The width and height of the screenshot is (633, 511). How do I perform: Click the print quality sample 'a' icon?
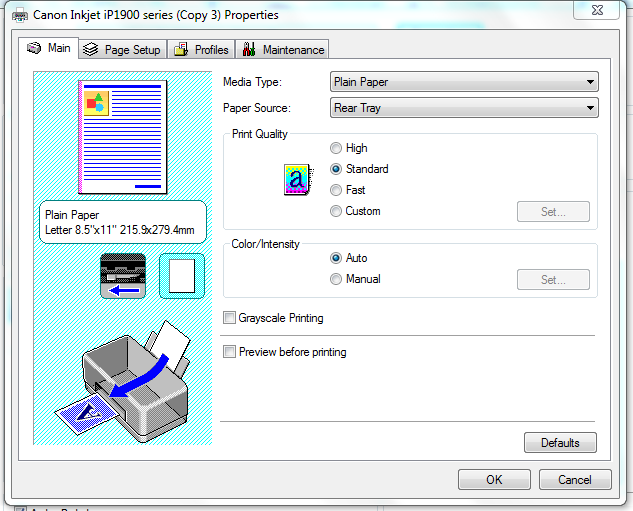coord(299,180)
